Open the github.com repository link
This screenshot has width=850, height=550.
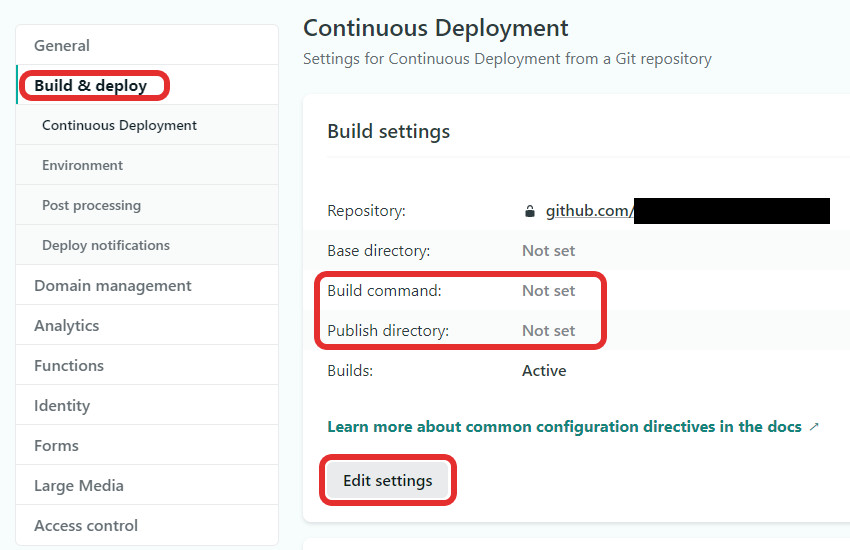tap(589, 211)
